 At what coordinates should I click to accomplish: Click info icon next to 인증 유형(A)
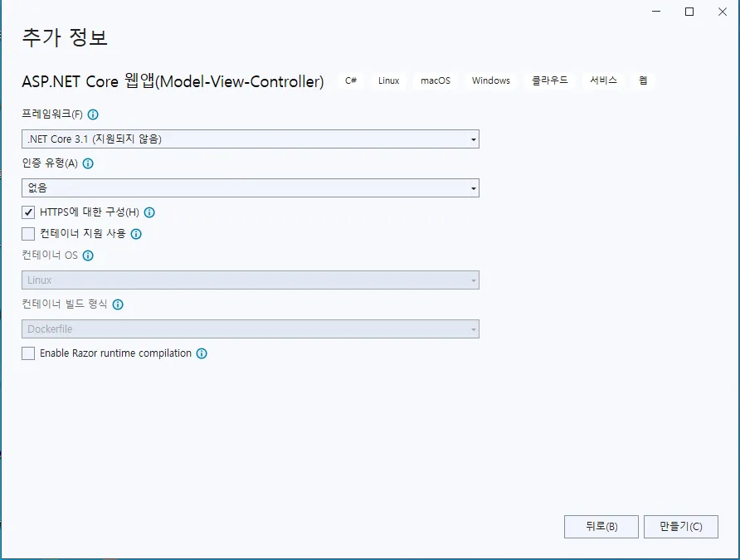88,163
